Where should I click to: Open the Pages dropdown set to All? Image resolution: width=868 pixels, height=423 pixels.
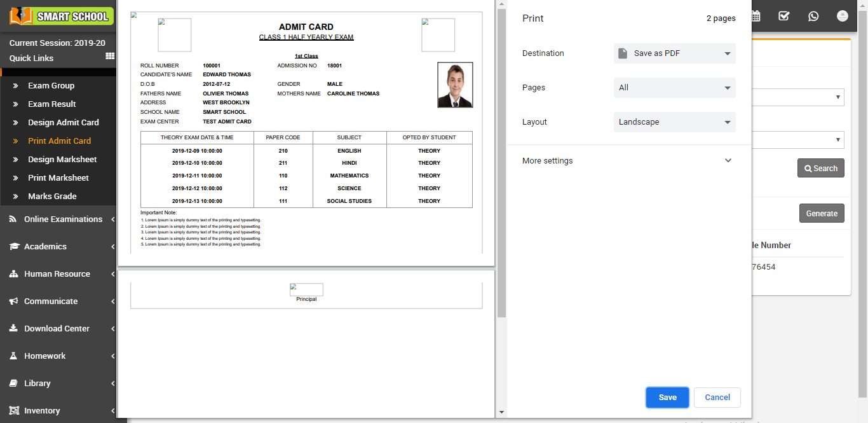click(674, 88)
